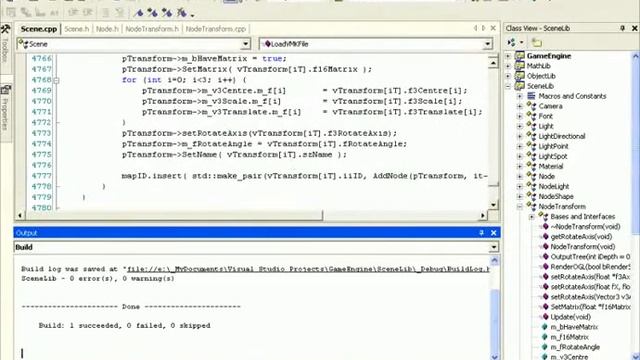Collapse the NodeTransform class node
Image resolution: width=640 pixels, height=360 pixels.
tap(520, 207)
